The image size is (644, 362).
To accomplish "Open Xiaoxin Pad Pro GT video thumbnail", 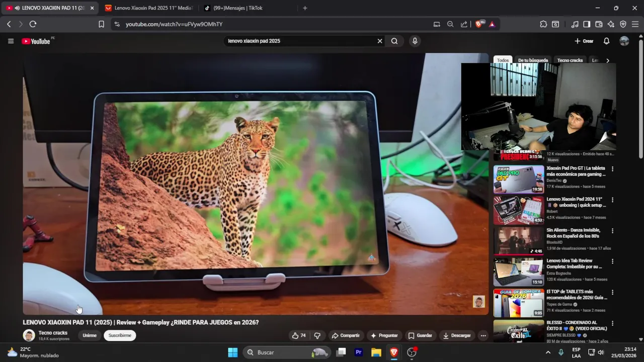I will [518, 179].
